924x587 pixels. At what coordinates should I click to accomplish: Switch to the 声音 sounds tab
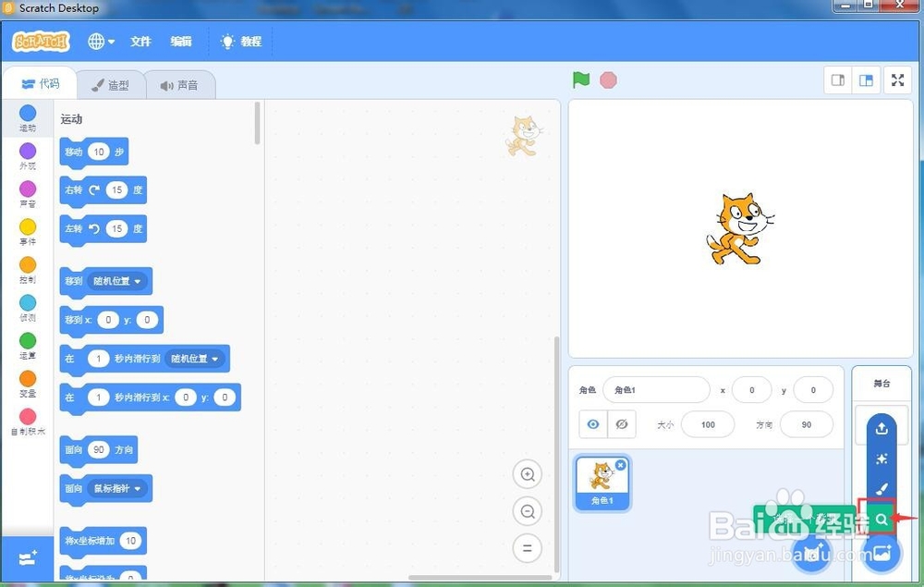tap(180, 85)
